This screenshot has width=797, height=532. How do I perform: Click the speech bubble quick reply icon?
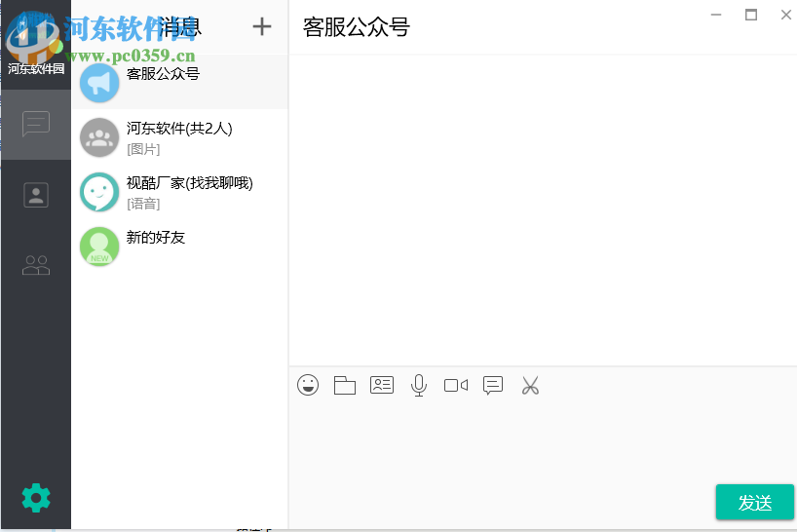(493, 385)
